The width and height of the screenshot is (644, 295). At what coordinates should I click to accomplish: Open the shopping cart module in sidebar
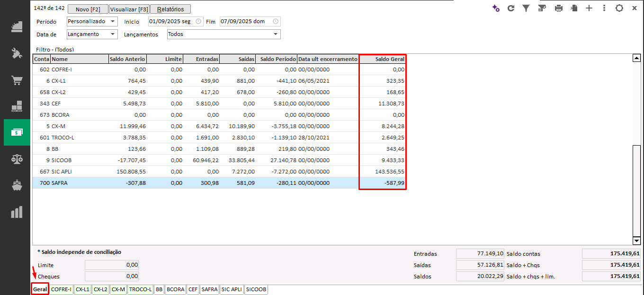coord(17,80)
